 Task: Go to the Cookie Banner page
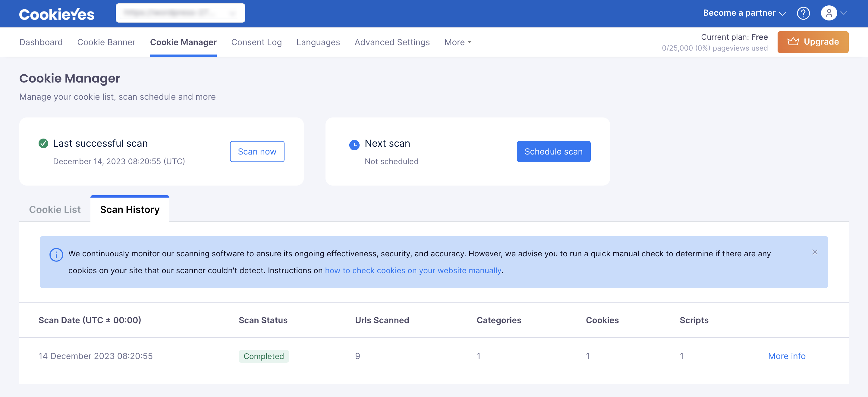106,42
